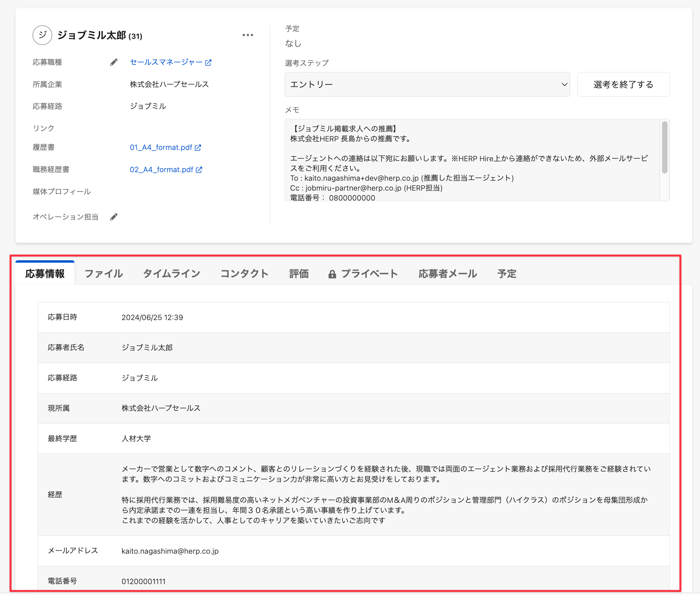Click the ジ avatar circle icon
This screenshot has height=595, width=700.
42,35
